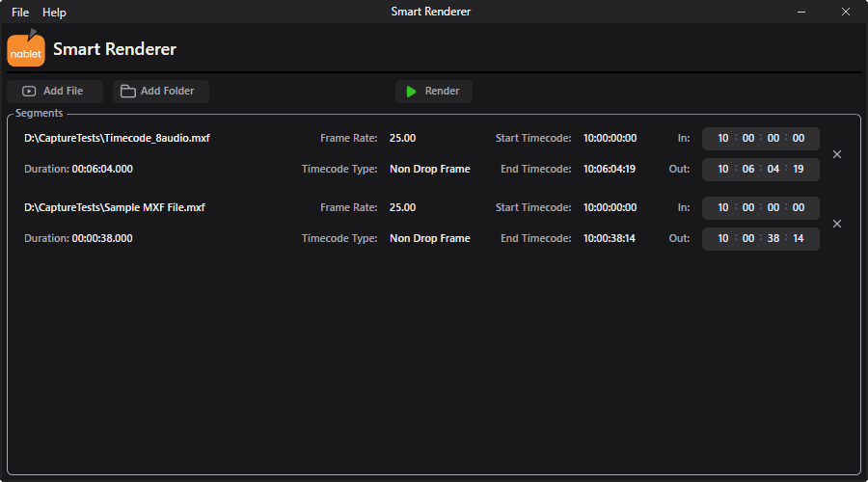Select frames field of first segment In timecode

(799, 139)
